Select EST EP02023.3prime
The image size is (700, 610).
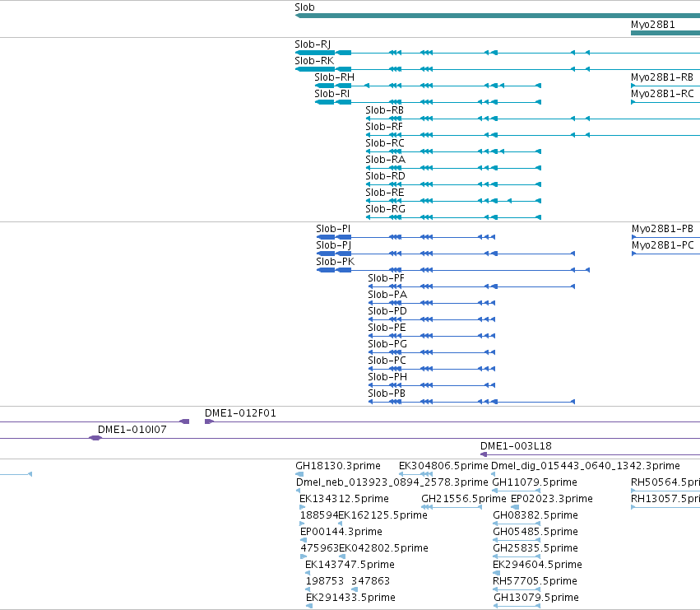coord(552,499)
